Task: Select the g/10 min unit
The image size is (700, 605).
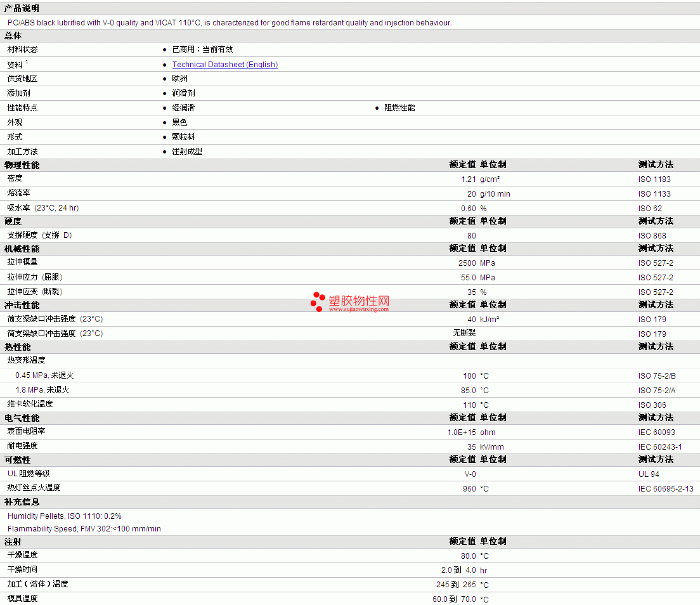Action: coord(495,194)
